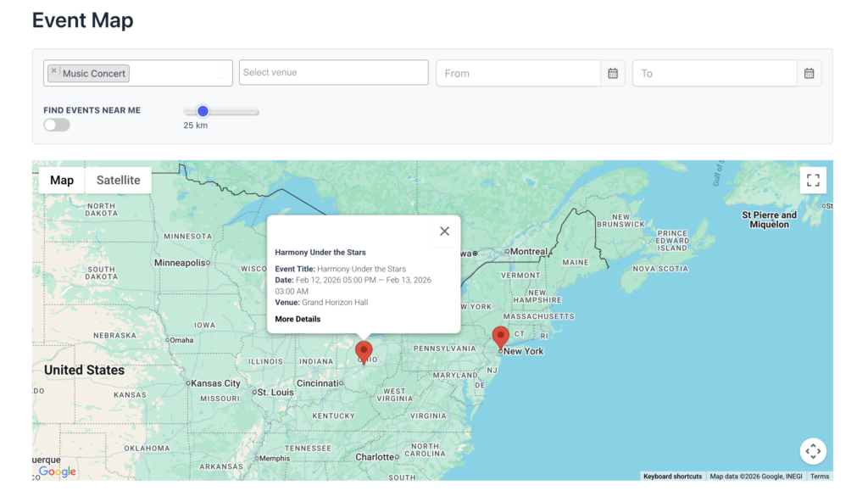Click the red marker in Ohio

coord(364,351)
